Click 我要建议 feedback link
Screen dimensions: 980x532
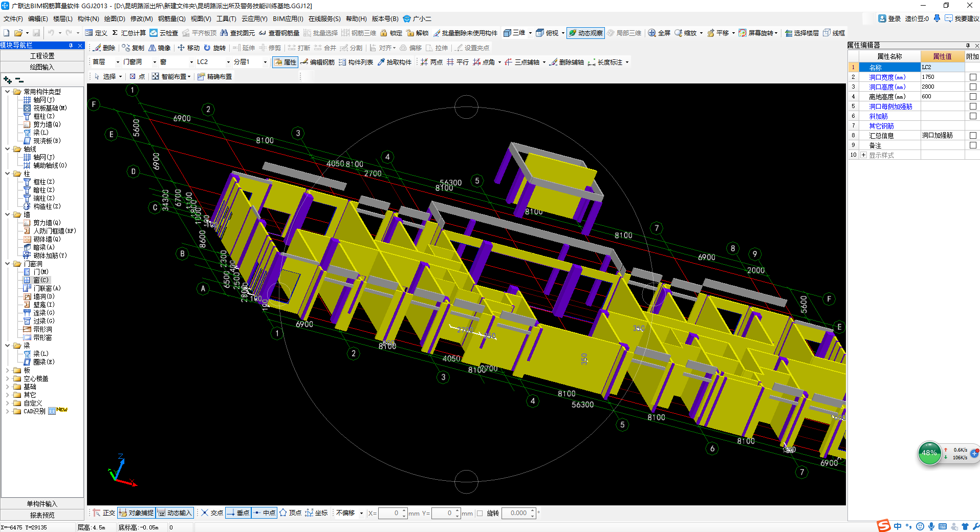tap(962, 18)
